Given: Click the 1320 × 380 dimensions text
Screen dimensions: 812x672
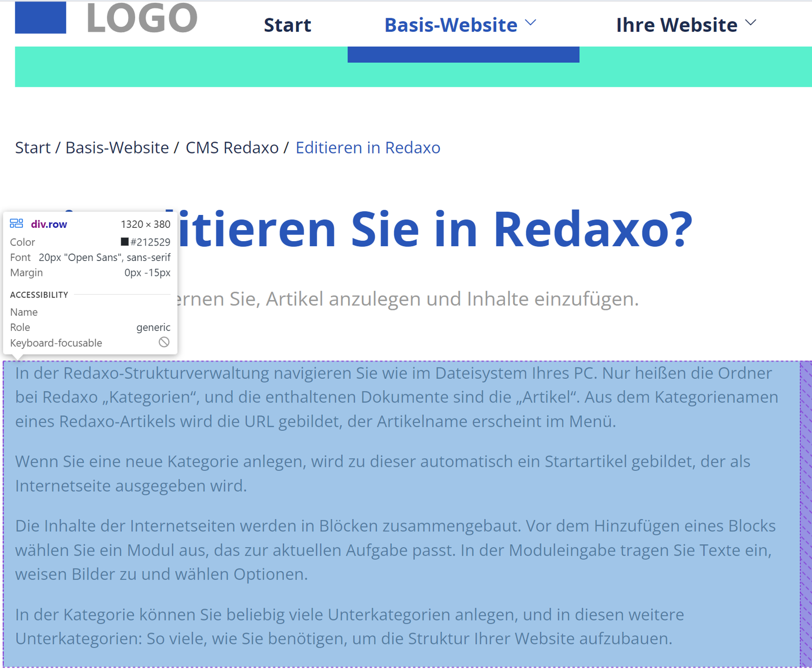Looking at the screenshot, I should [146, 224].
